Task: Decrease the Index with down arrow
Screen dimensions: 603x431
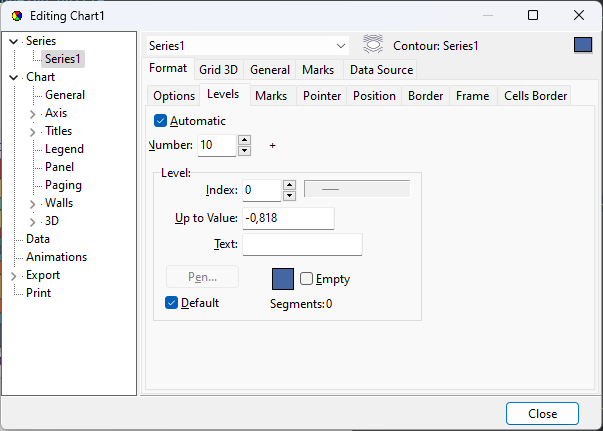Action: 290,196
